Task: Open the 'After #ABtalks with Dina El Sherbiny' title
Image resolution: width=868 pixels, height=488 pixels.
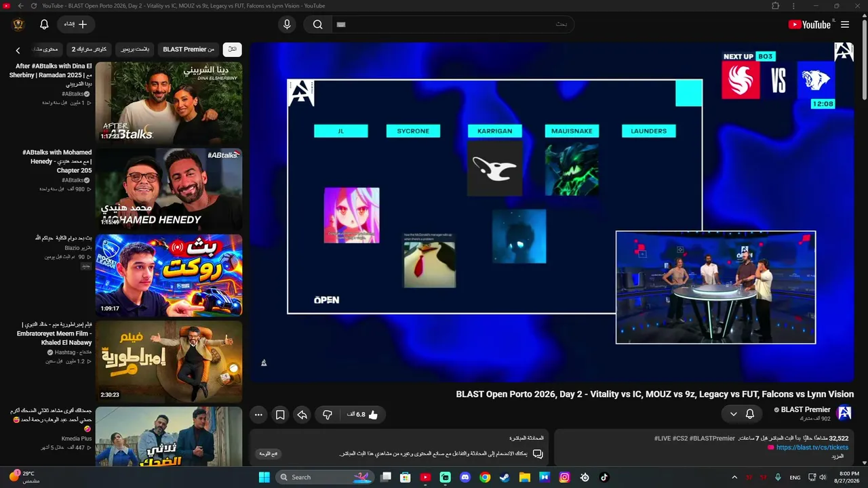Action: 50,75
